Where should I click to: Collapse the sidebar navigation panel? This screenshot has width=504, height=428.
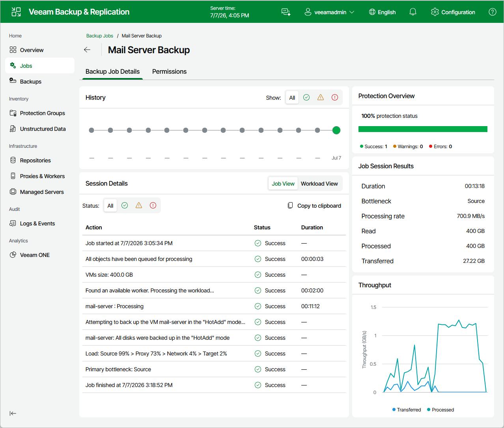click(13, 413)
